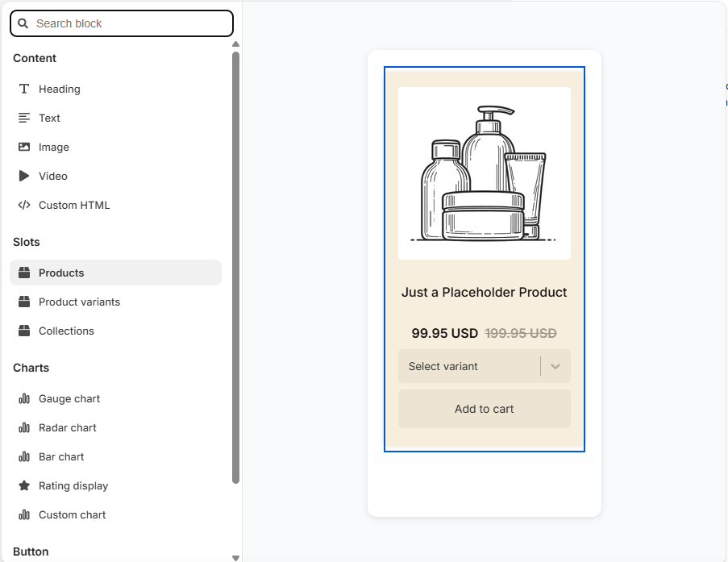The width and height of the screenshot is (728, 562).
Task: Click the Image block icon
Action: click(24, 147)
